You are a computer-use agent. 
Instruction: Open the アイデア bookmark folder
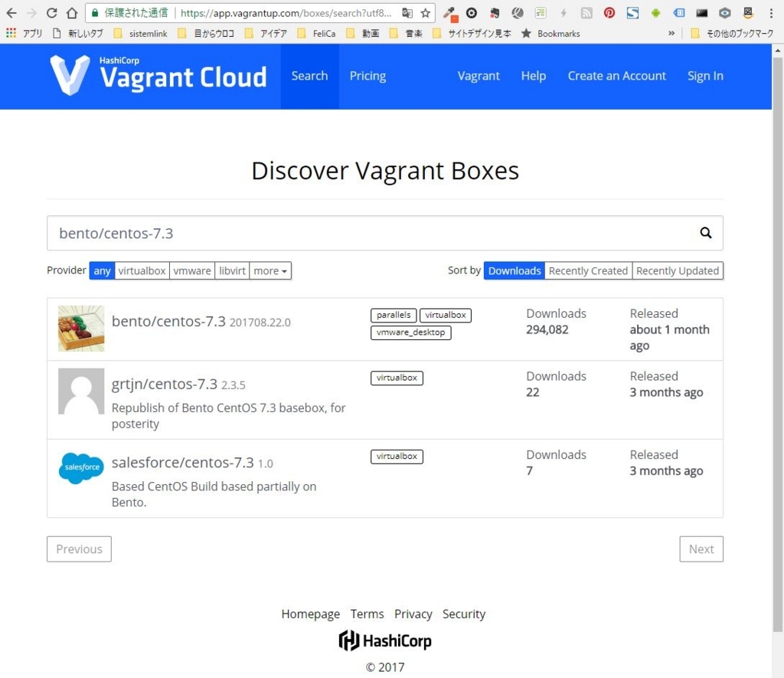pyautogui.click(x=266, y=34)
